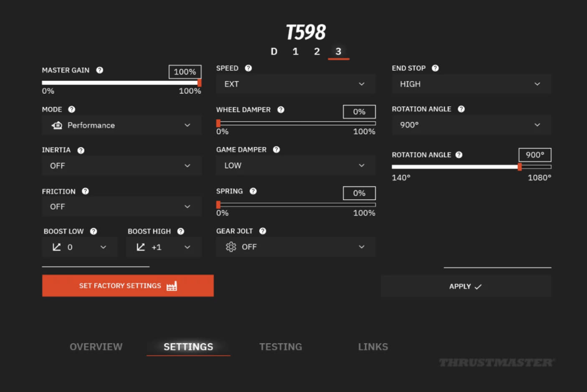Click the Apply button
This screenshot has width=587, height=392.
(x=466, y=286)
